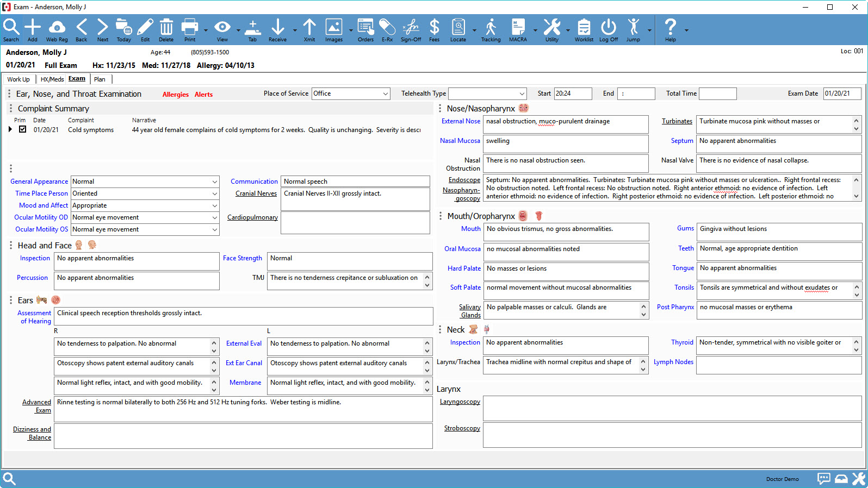Open the Worklist clipboard icon
The width and height of the screenshot is (868, 488).
coord(584,30)
